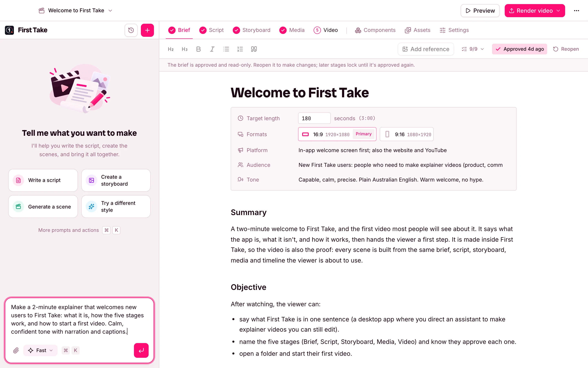The image size is (588, 368).
Task: Click into the chat prompt text box
Action: (x=79, y=319)
